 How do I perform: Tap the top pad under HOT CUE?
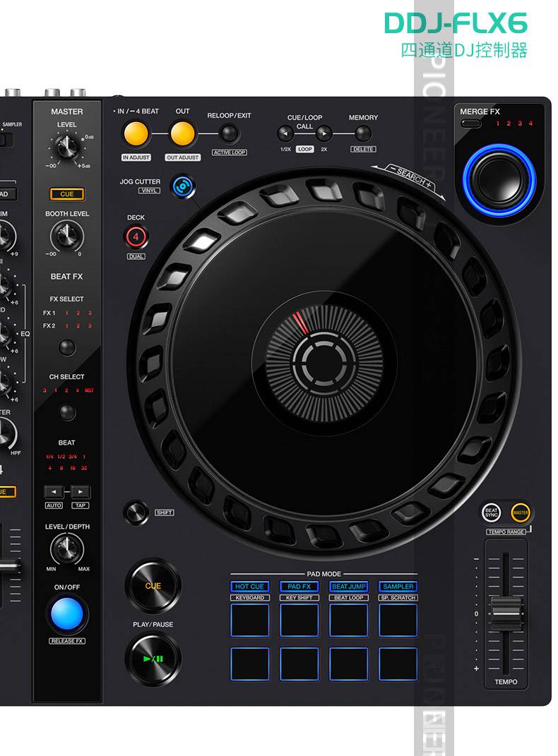[250, 620]
